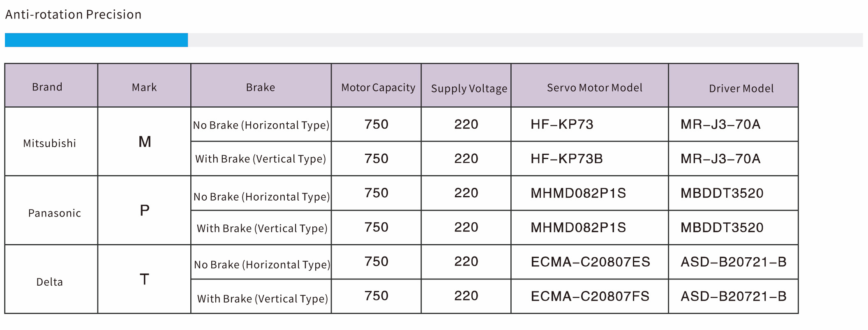The image size is (868, 330).
Task: Click the Brake column header
Action: coord(261,87)
